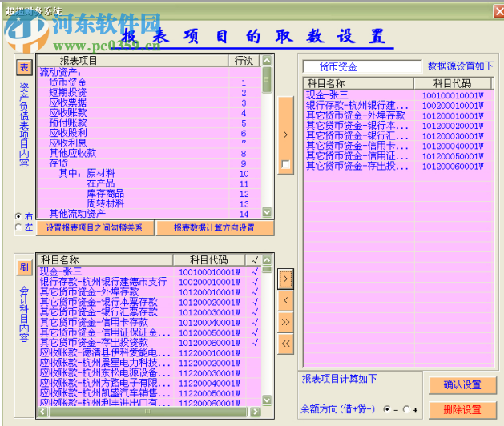The image size is (504, 426).
Task: Click vertical scrollbar thumb of report items
Action: point(267,79)
